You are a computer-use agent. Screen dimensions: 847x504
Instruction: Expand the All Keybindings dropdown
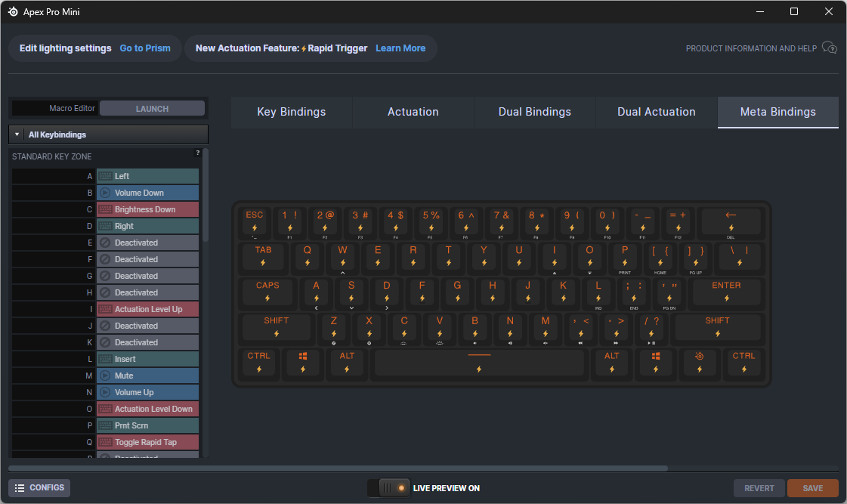(x=108, y=135)
